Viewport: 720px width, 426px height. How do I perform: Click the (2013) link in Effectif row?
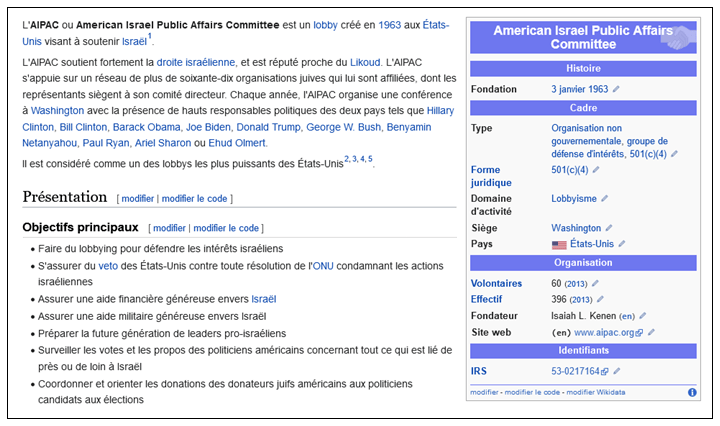581,300
